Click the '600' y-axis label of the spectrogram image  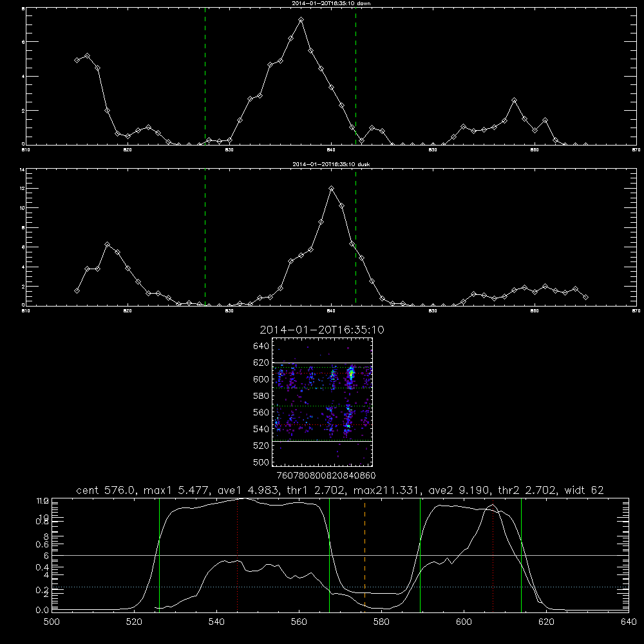261,379
